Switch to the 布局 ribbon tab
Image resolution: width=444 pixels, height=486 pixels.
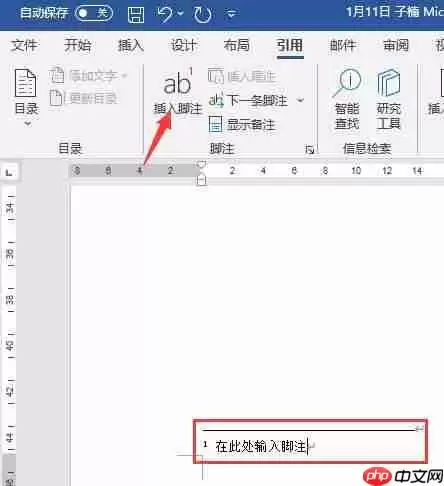tap(236, 45)
